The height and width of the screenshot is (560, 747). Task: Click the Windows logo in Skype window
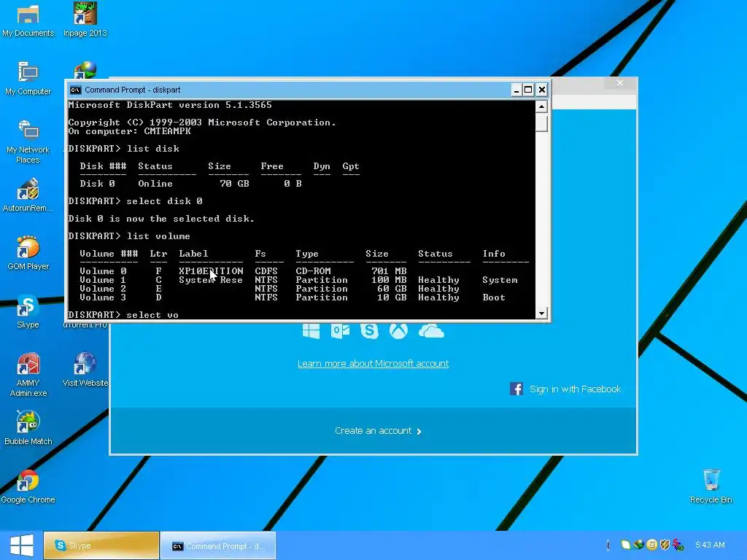tap(311, 330)
